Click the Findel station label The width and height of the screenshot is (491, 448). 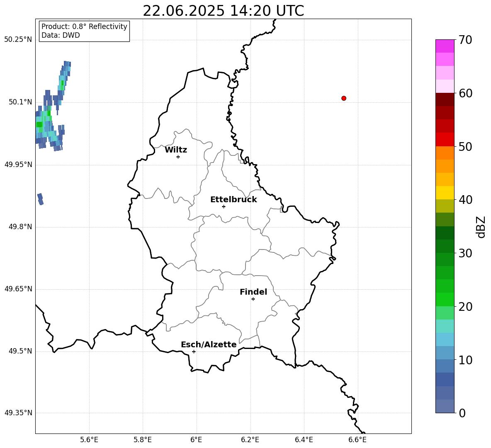point(253,292)
